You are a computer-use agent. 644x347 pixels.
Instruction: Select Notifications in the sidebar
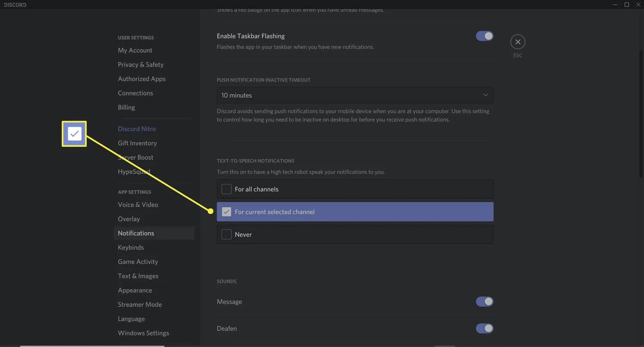click(x=154, y=233)
